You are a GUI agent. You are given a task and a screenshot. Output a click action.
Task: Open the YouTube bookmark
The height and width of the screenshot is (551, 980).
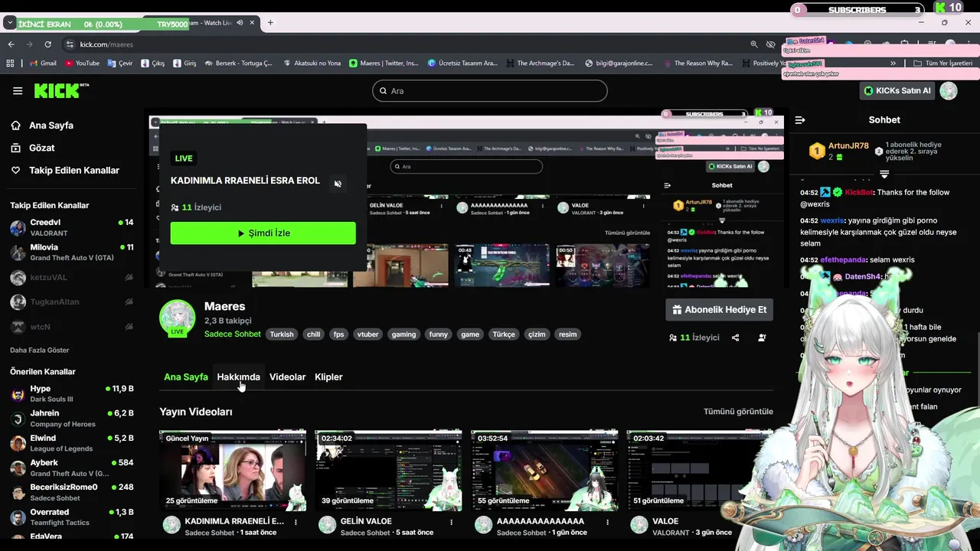82,64
